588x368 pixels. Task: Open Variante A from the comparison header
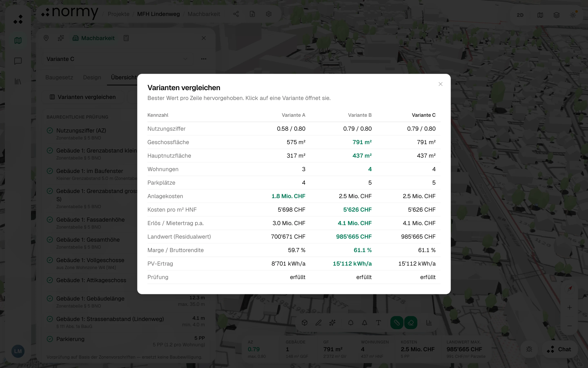pos(293,115)
